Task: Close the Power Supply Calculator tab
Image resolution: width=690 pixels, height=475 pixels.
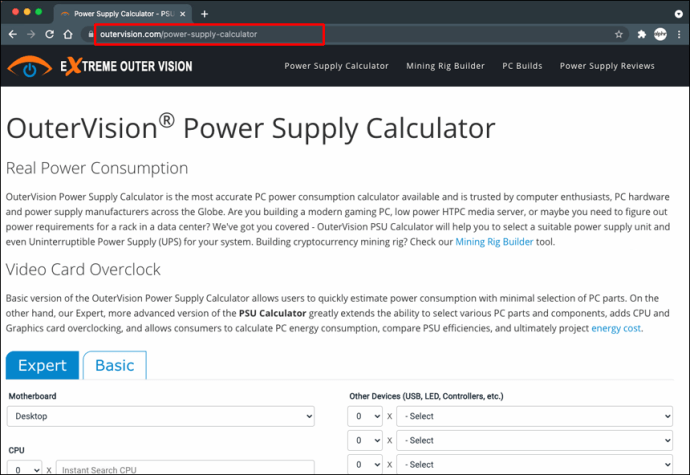Action: click(x=183, y=14)
